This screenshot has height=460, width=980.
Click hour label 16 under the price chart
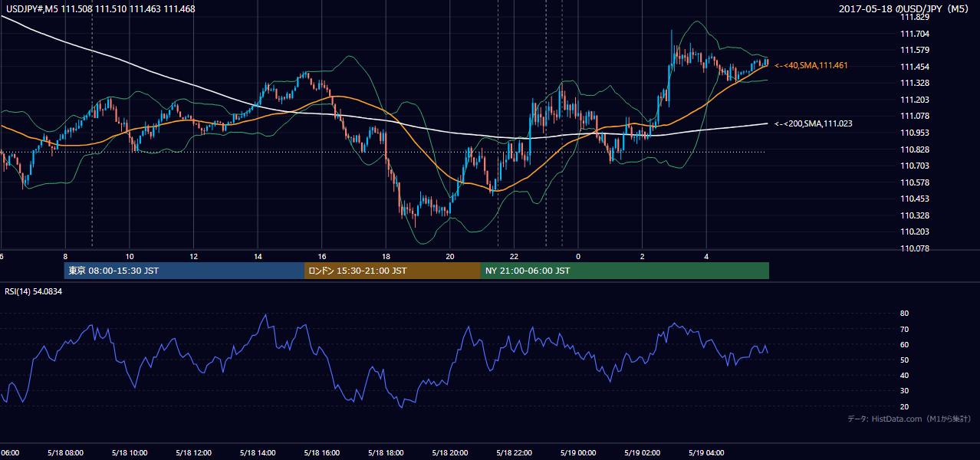[322, 256]
